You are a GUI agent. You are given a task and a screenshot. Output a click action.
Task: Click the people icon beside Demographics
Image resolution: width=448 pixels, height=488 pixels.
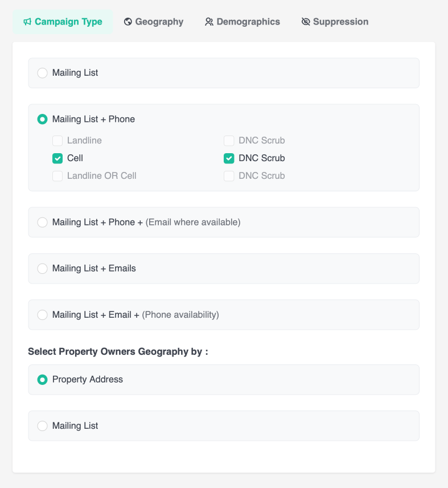[x=209, y=22]
